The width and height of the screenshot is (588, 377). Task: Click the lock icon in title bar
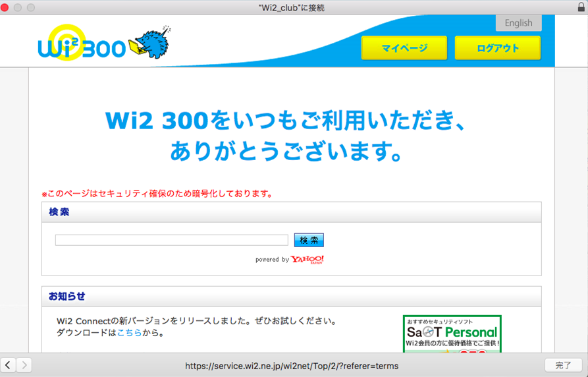581,7
